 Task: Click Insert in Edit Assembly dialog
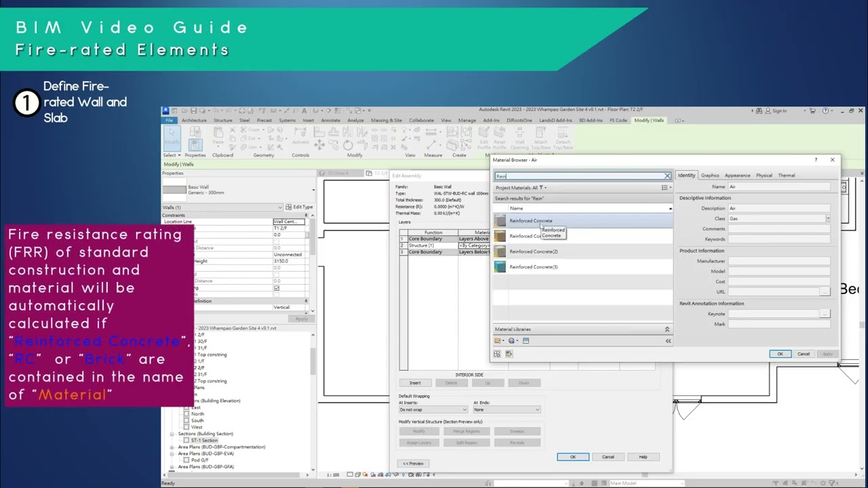coord(415,383)
